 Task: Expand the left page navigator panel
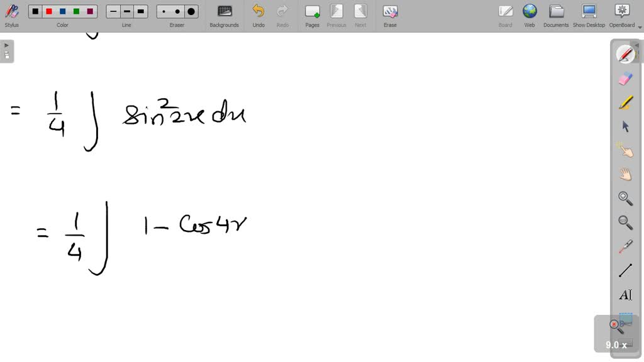(6, 45)
